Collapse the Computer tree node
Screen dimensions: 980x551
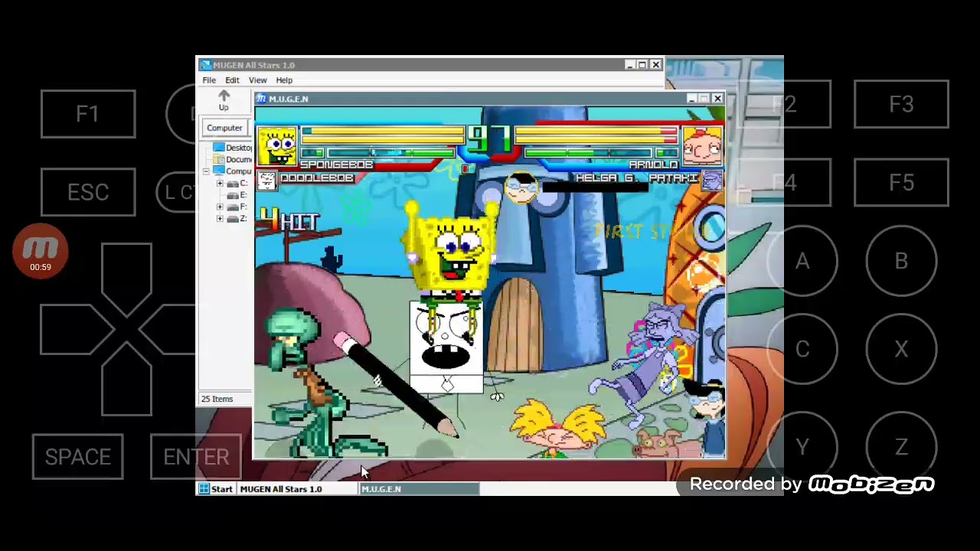tap(206, 171)
